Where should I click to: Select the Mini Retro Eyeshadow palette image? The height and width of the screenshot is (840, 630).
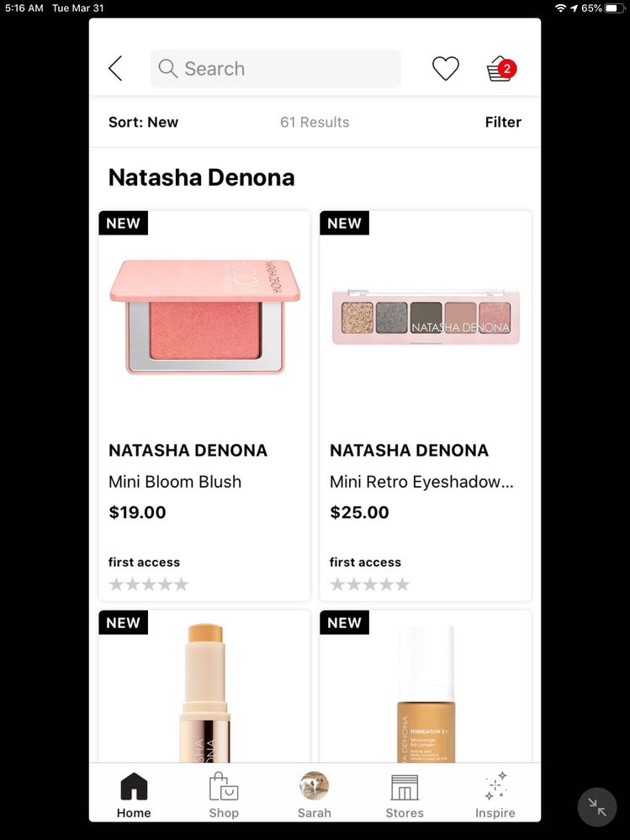tap(426, 317)
